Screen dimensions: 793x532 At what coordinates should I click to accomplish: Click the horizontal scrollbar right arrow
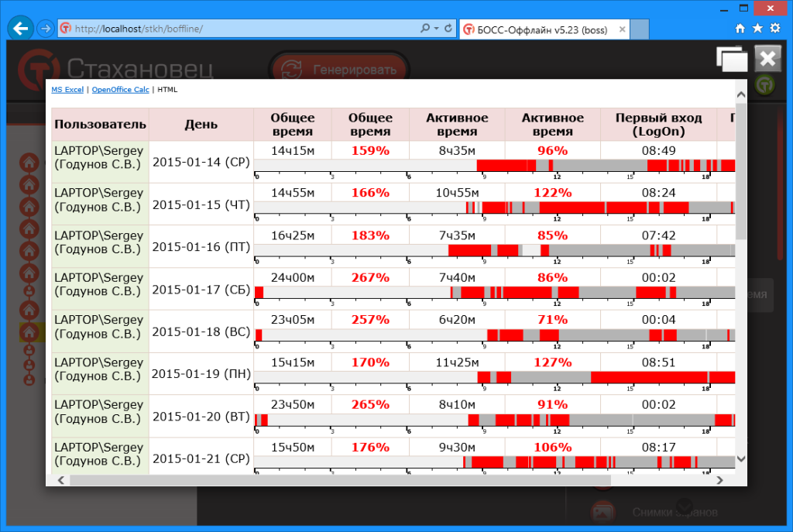[719, 480]
